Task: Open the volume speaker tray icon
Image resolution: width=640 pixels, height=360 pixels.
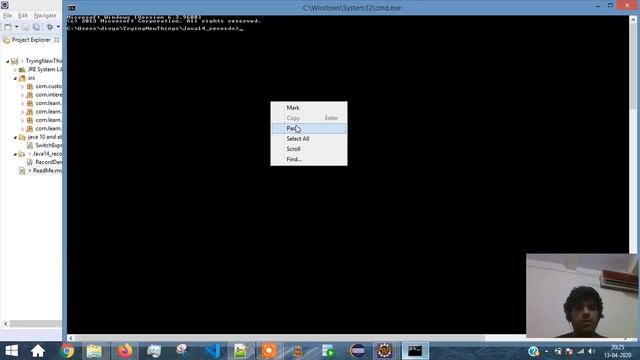Action: click(592, 351)
